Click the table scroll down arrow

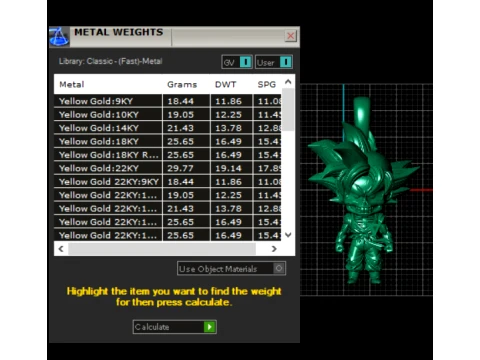point(288,235)
